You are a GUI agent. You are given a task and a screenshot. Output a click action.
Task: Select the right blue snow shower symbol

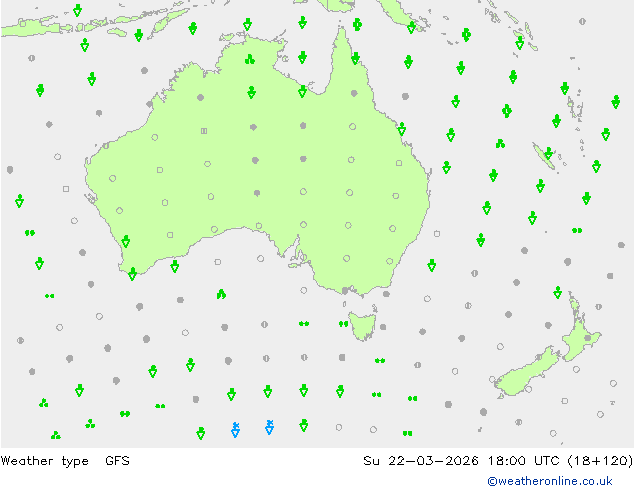pyautogui.click(x=269, y=427)
